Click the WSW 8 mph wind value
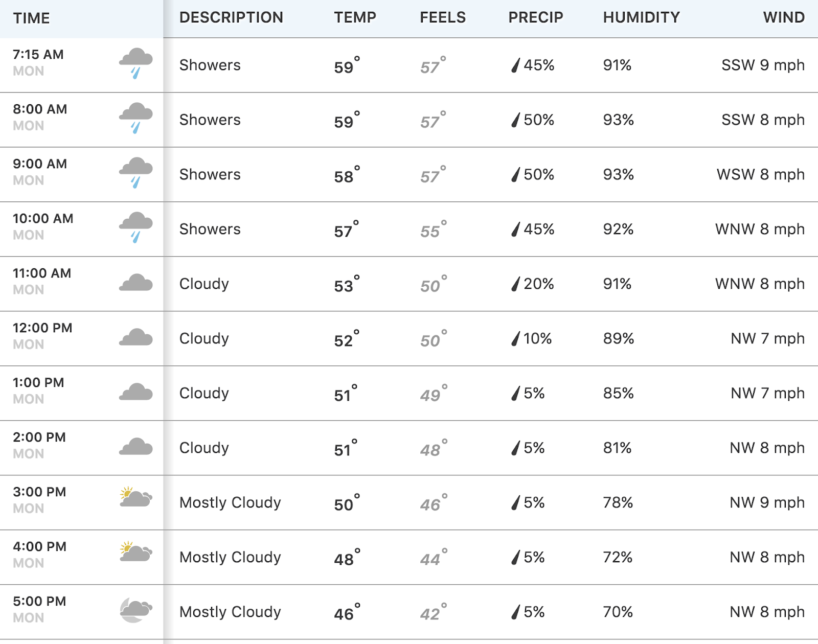This screenshot has height=644, width=818. pos(761,174)
